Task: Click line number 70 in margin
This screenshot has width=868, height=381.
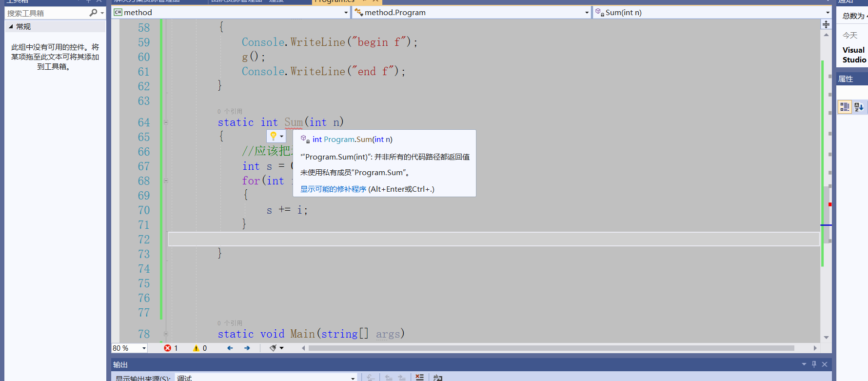Action: point(144,210)
